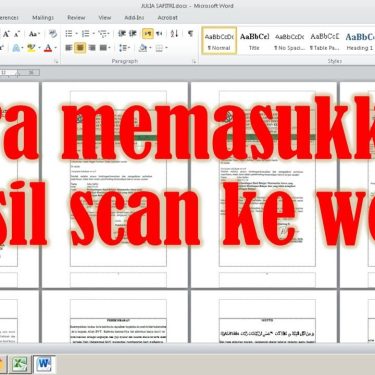Apply a multilevel list

[102, 34]
